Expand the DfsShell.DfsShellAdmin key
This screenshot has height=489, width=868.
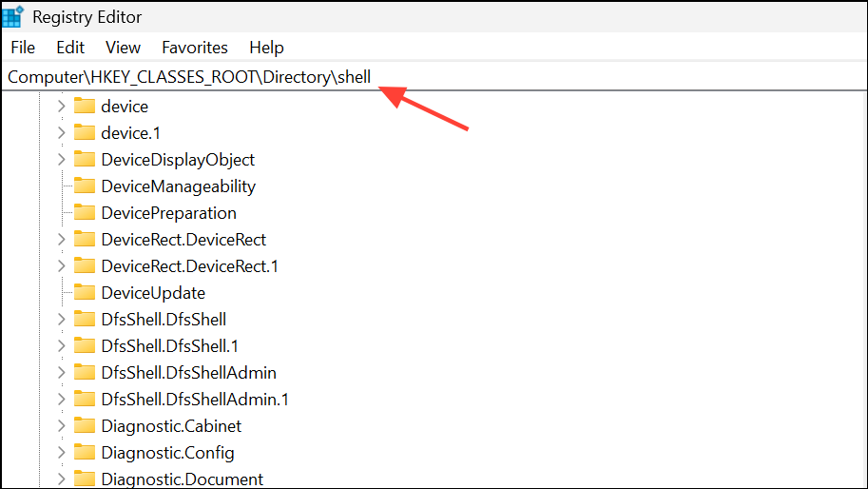[62, 373]
